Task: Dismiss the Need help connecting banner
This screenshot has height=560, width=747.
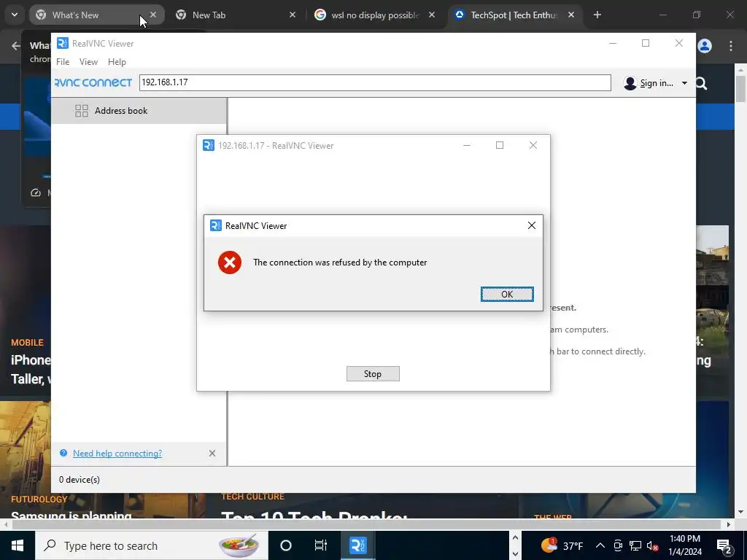Action: 212,454
